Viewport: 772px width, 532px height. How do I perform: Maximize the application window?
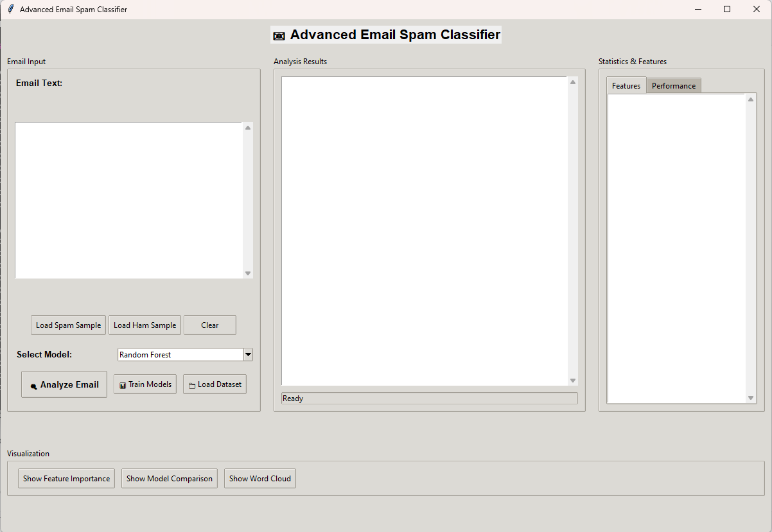pyautogui.click(x=727, y=10)
